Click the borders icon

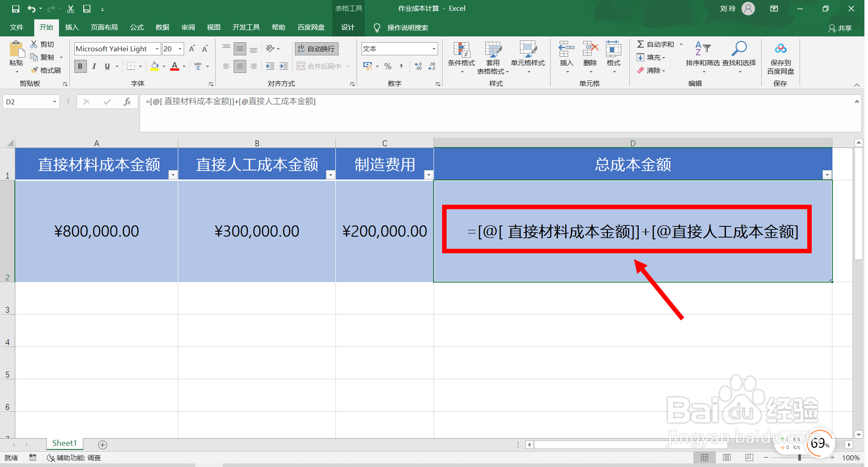point(131,66)
